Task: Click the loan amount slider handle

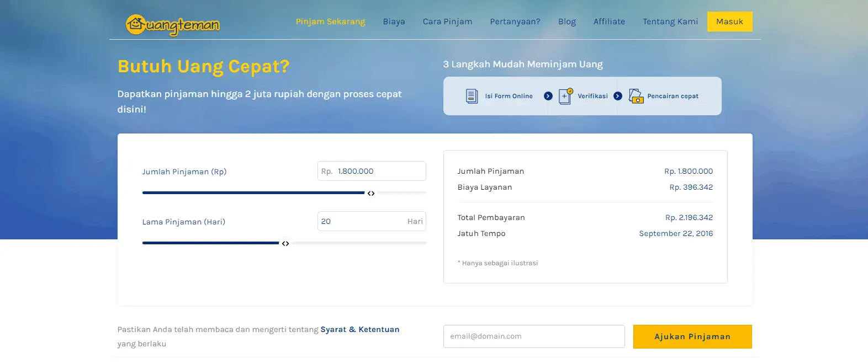Action: click(x=371, y=193)
